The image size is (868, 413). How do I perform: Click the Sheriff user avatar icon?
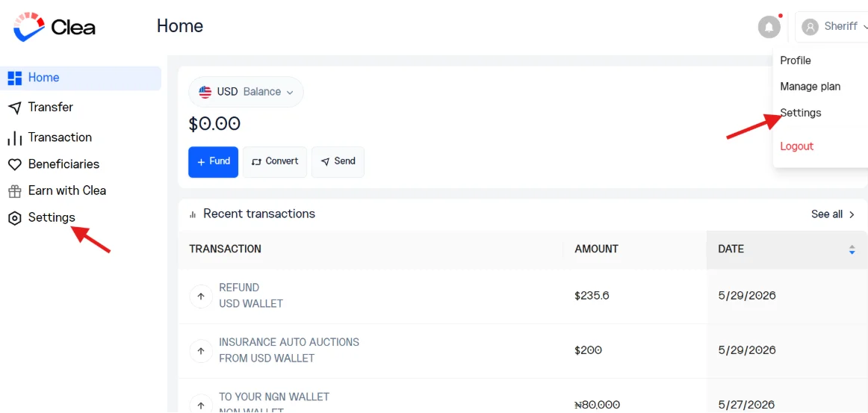coord(810,27)
